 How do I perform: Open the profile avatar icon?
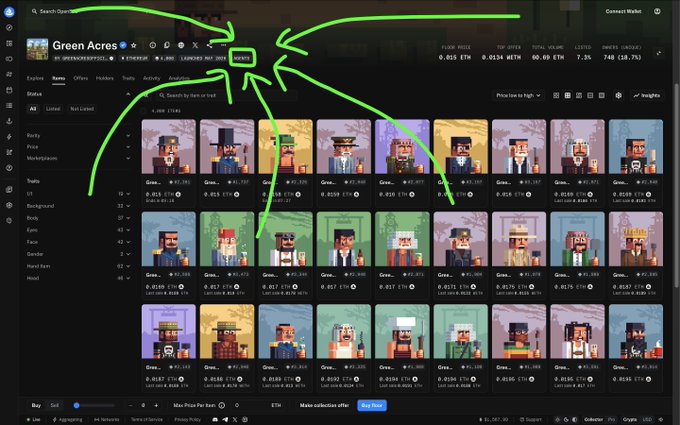point(657,11)
